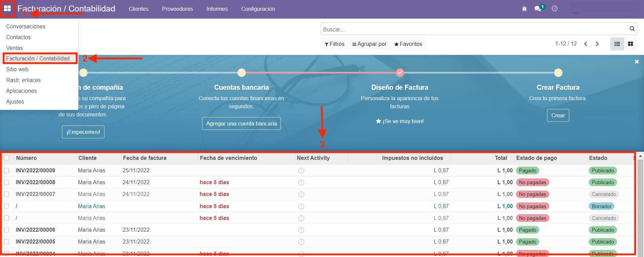Select checkbox for INV/2022/00007
The height and width of the screenshot is (257, 644).
click(6, 194)
